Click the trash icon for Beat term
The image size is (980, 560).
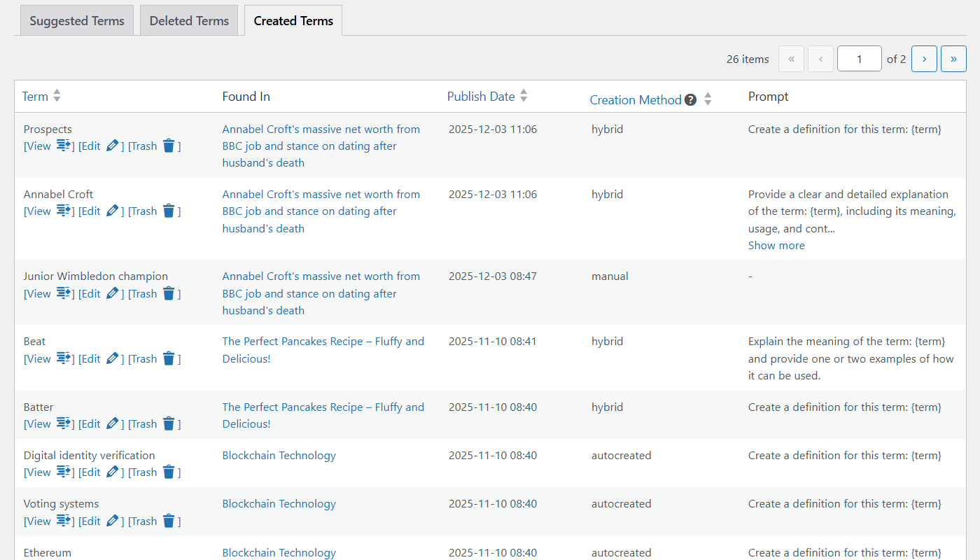click(169, 359)
